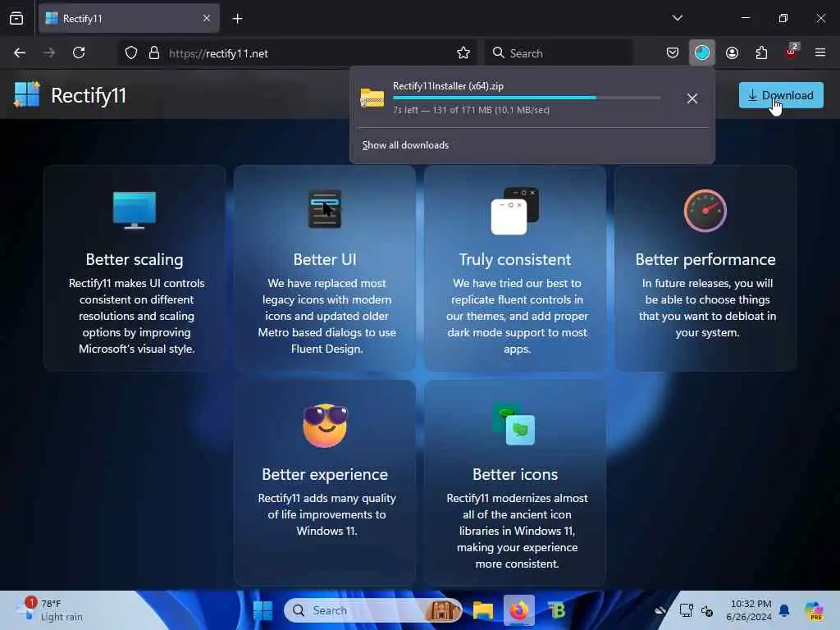Click the sunglasses emoji icon

pos(325,426)
